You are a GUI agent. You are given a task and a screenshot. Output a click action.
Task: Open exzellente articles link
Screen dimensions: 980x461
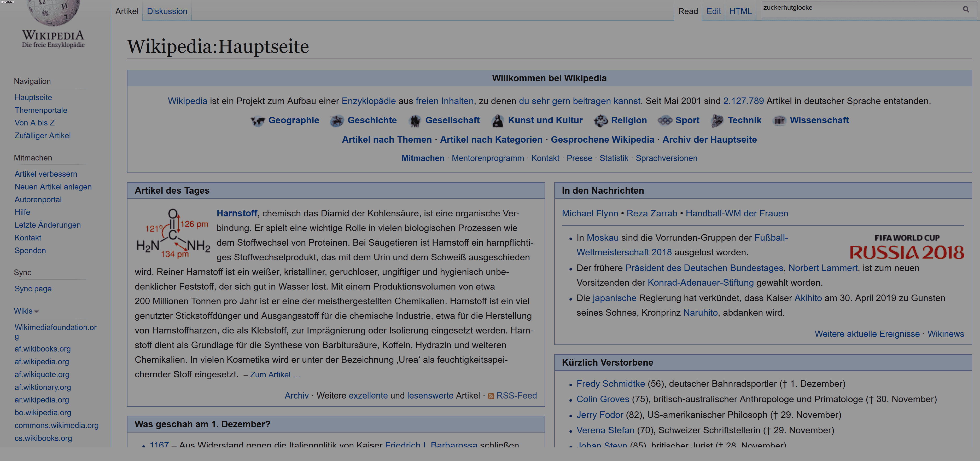(x=368, y=396)
